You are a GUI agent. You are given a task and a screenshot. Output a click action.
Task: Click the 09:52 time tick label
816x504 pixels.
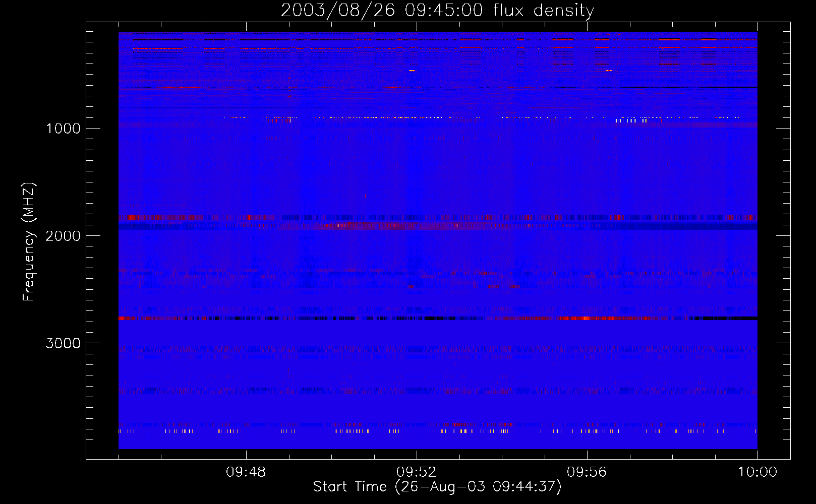pyautogui.click(x=417, y=472)
